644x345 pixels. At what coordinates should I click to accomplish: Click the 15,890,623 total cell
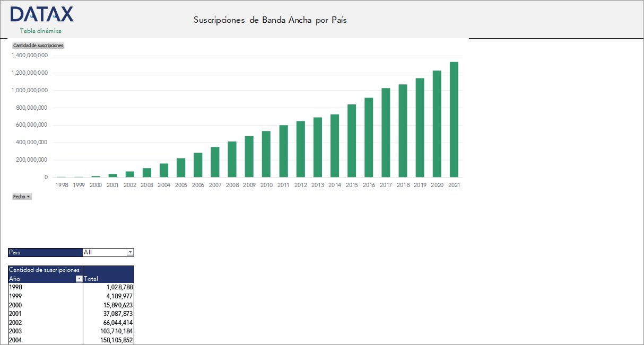[x=108, y=305]
